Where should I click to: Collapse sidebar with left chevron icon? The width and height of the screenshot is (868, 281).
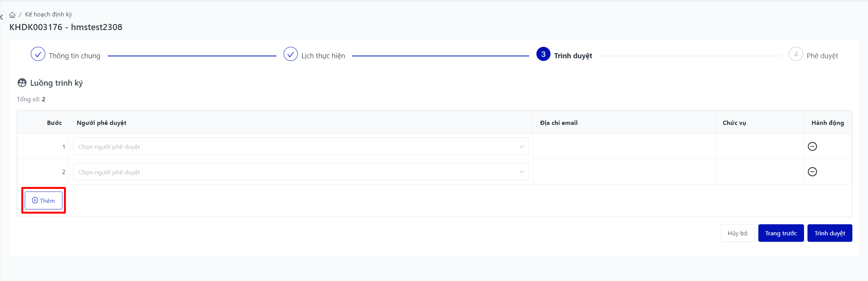pyautogui.click(x=2, y=17)
